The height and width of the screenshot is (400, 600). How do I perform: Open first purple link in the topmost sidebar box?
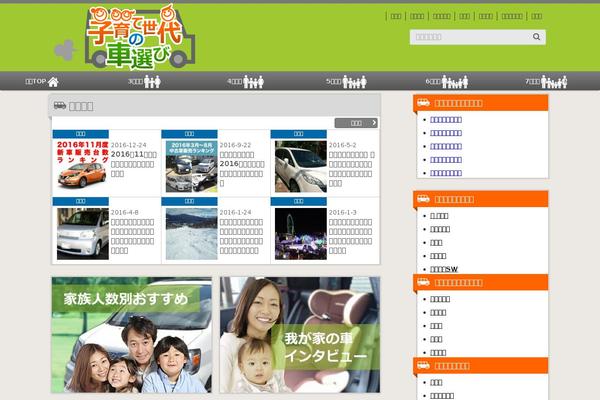[446, 120]
